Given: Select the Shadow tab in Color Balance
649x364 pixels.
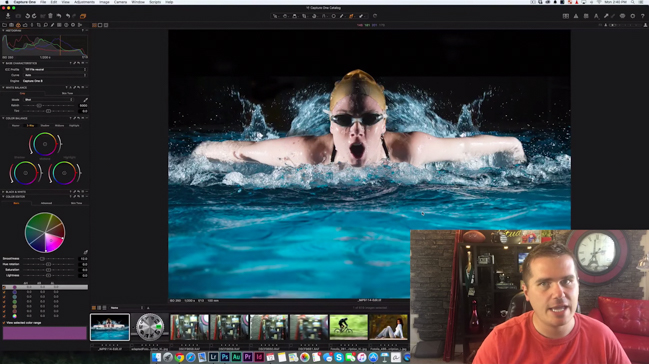Looking at the screenshot, I should (45, 125).
